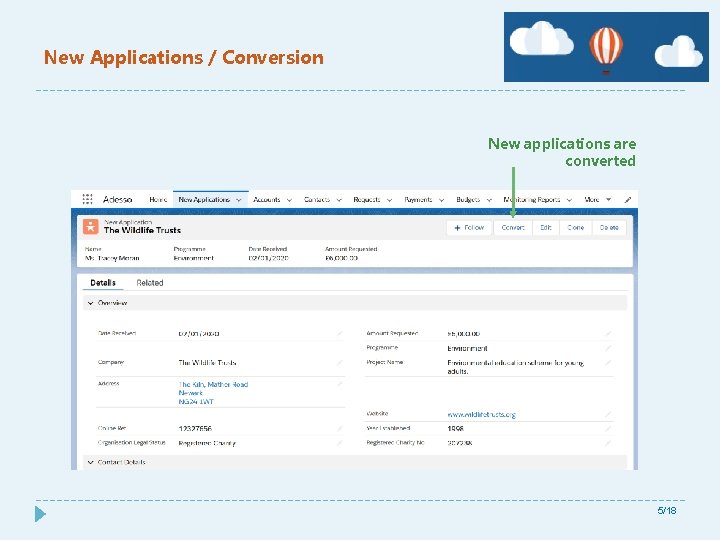Collapse the Contact Details section

90,462
